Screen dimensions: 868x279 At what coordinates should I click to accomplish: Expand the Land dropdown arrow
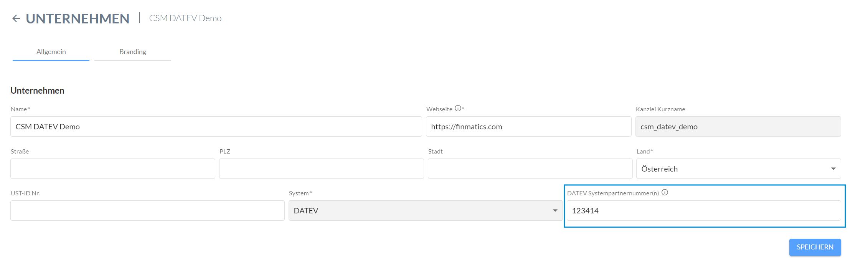[x=833, y=169]
